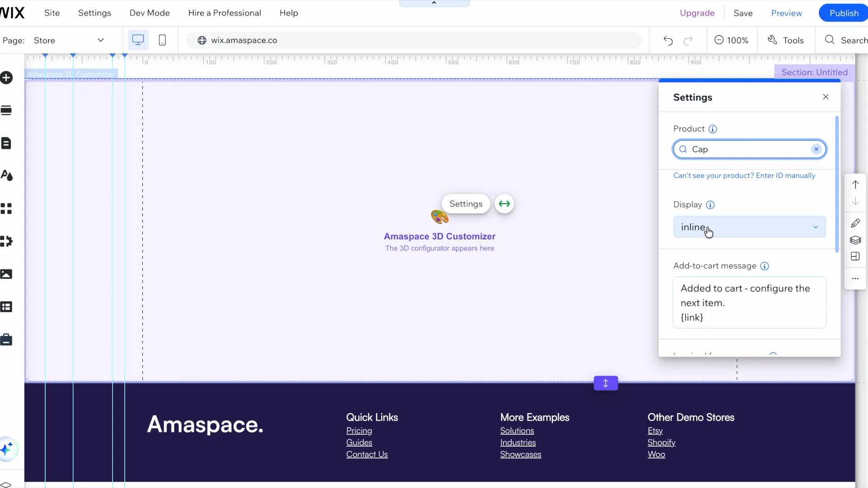Open the Site menu

pos(52,13)
